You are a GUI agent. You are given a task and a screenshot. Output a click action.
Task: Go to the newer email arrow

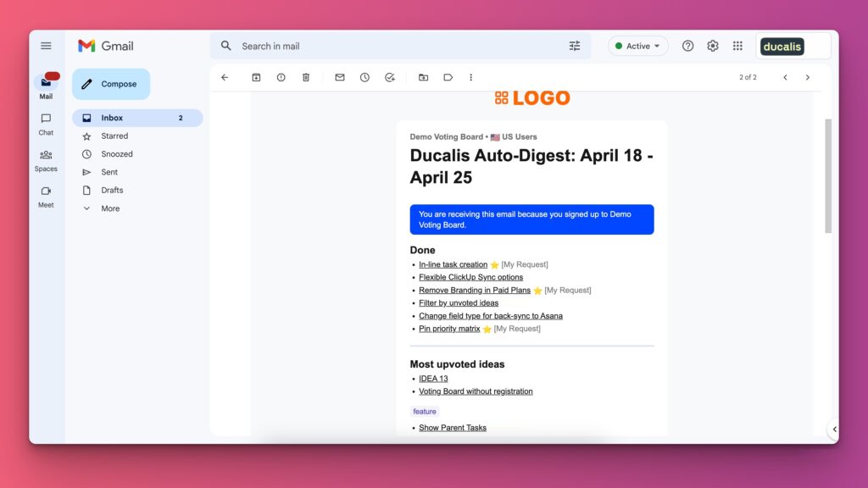tap(785, 77)
